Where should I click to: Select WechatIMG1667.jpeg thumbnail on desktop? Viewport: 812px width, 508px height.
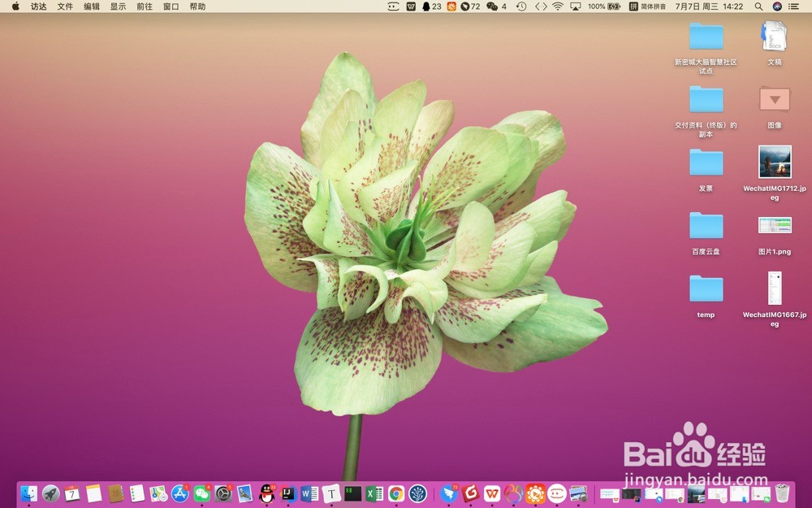pyautogui.click(x=775, y=289)
